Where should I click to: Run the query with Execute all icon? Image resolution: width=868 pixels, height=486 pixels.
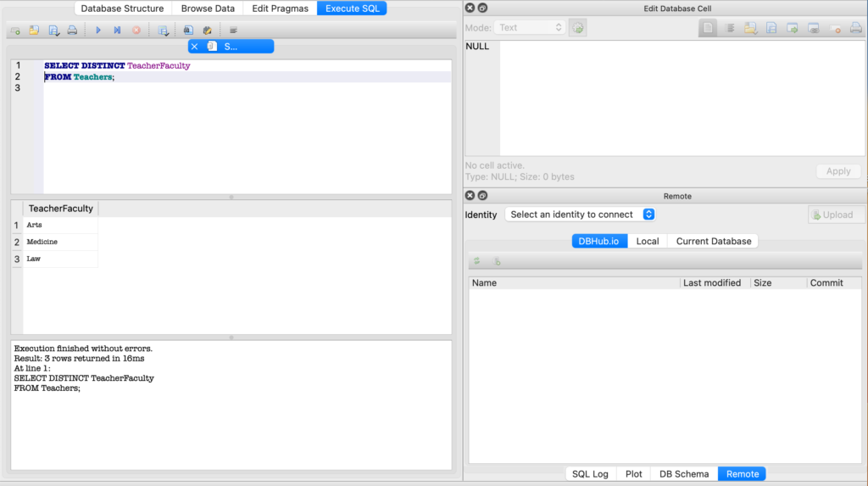pyautogui.click(x=98, y=31)
